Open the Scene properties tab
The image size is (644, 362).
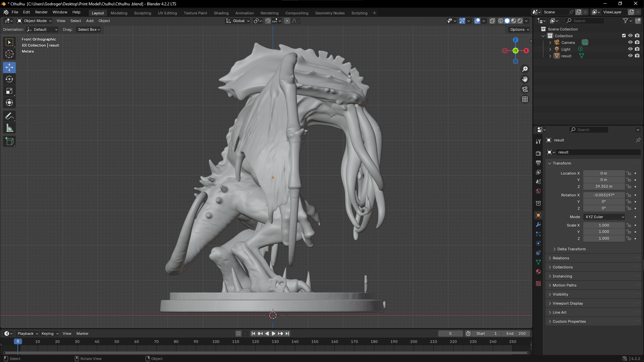(x=538, y=181)
